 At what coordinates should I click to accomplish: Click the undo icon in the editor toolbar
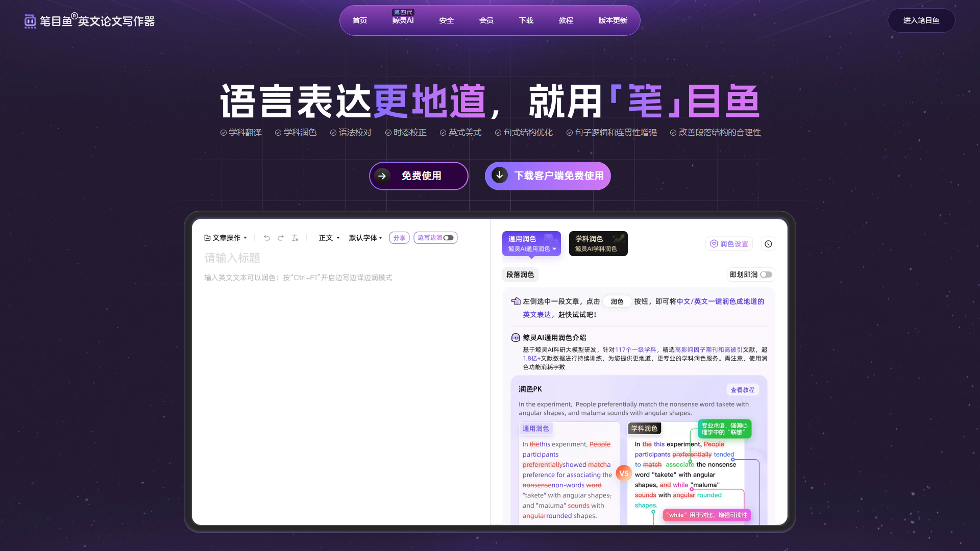267,238
